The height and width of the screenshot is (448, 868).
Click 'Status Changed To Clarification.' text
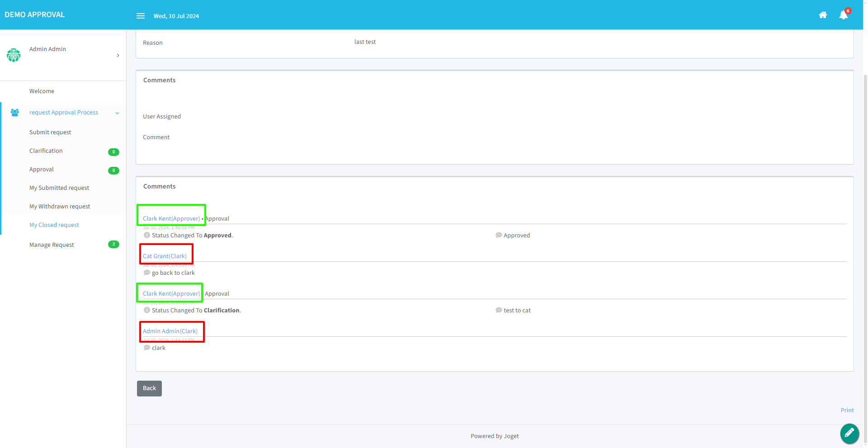pos(196,311)
